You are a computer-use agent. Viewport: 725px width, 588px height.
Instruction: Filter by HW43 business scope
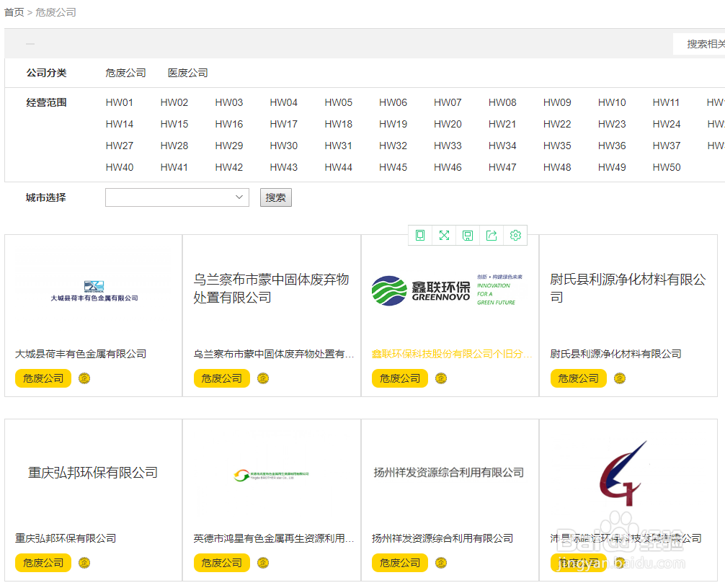click(283, 168)
